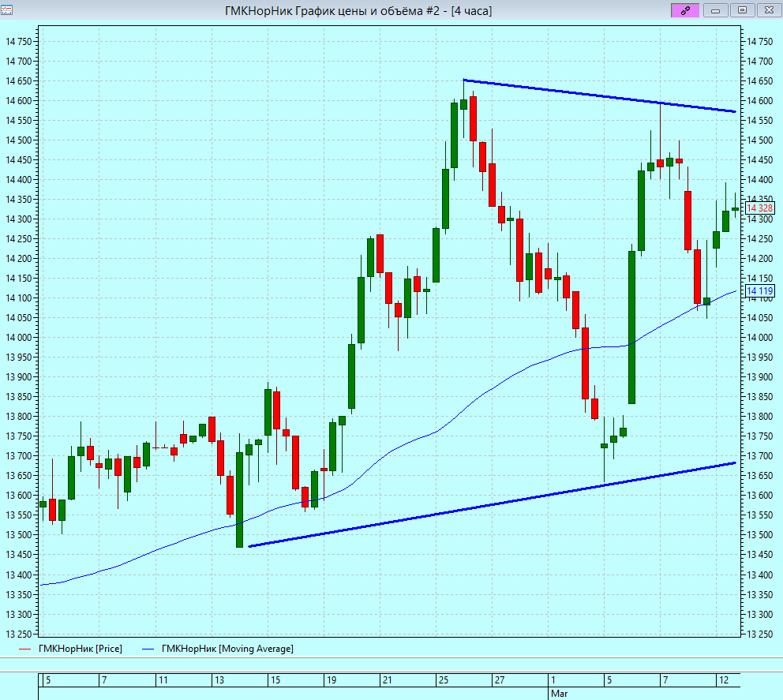Click date label 12 on time axis
This screenshot has height=700, width=783.
[x=724, y=679]
